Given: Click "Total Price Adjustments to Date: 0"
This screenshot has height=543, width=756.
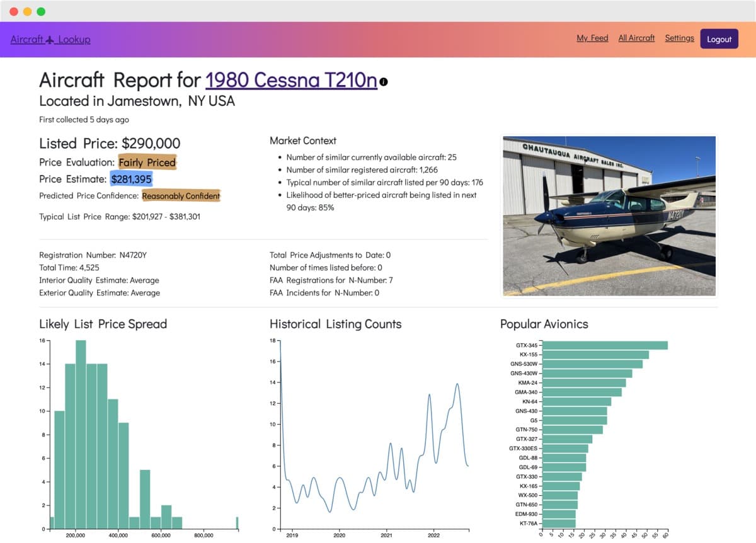Looking at the screenshot, I should coord(330,255).
